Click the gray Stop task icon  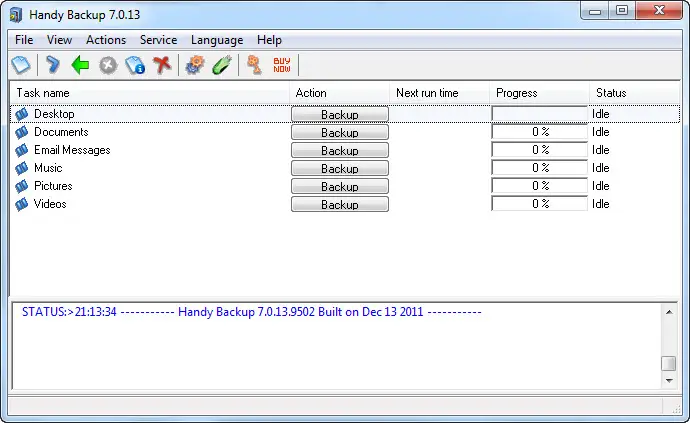[108, 65]
